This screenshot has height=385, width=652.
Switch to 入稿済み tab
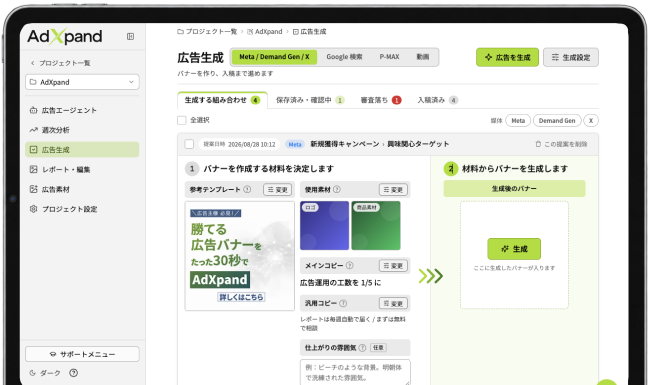(437, 100)
